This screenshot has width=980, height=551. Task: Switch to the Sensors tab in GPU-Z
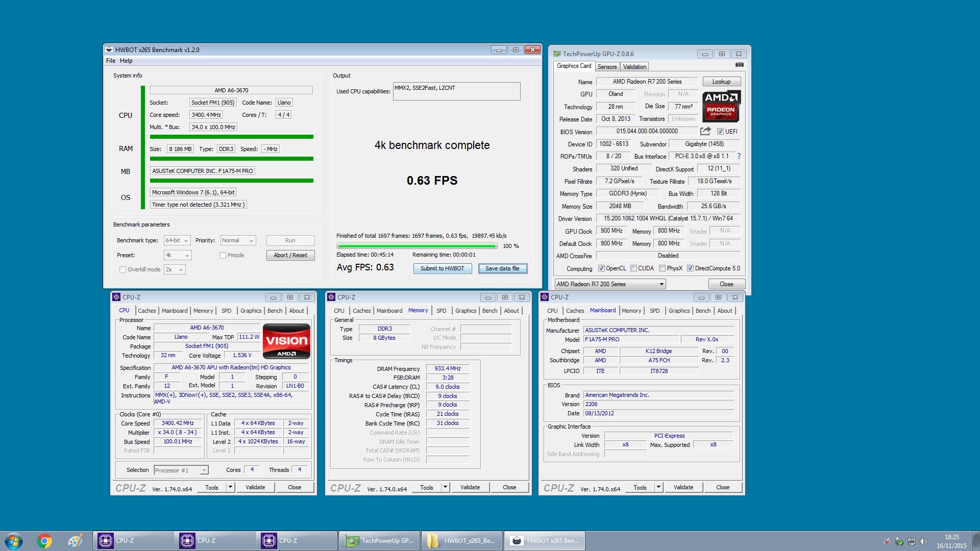[x=607, y=67]
